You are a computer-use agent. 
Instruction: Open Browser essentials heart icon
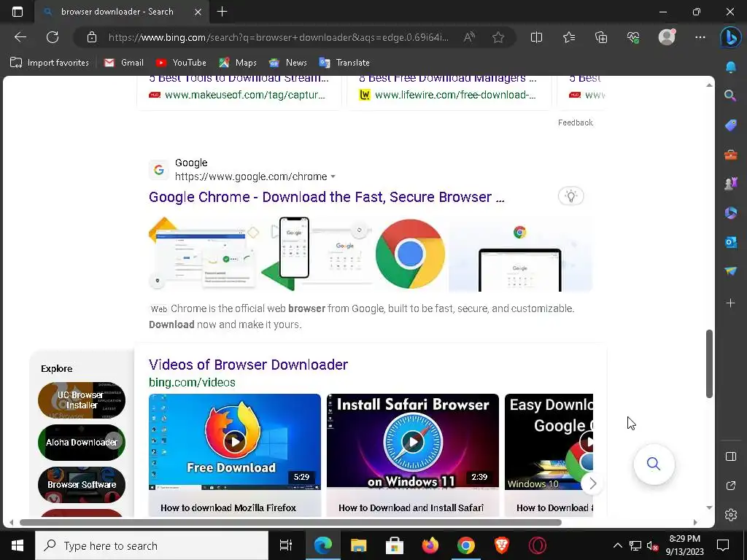633,37
